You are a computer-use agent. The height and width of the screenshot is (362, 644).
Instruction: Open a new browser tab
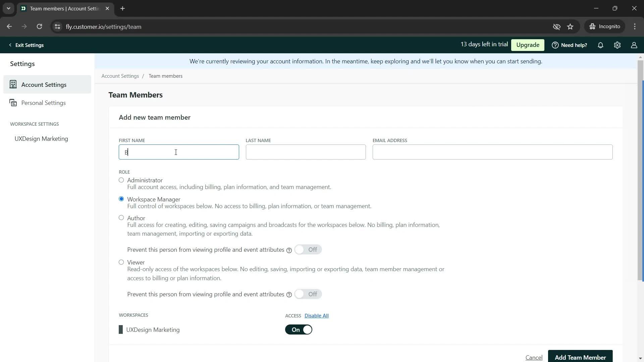[x=123, y=8]
